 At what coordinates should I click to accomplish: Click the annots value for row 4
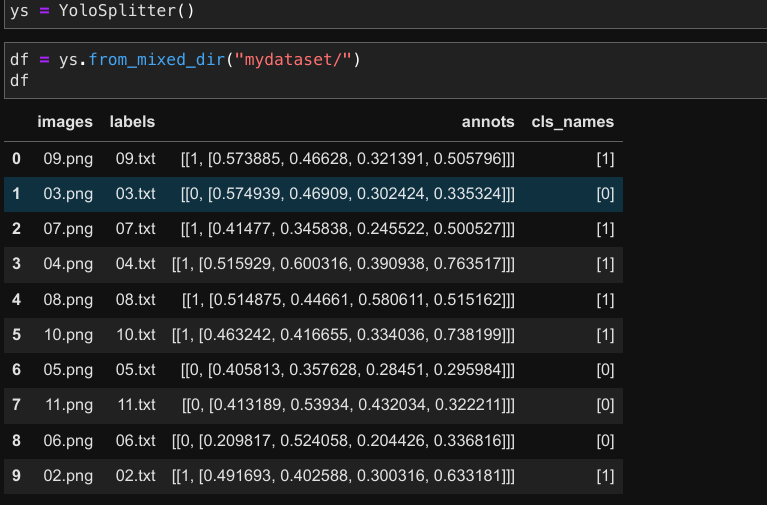coord(348,299)
